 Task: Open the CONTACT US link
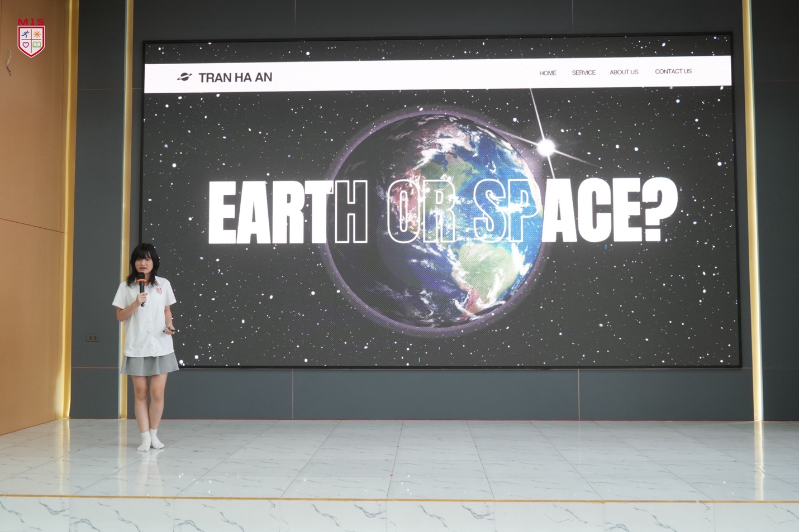673,71
